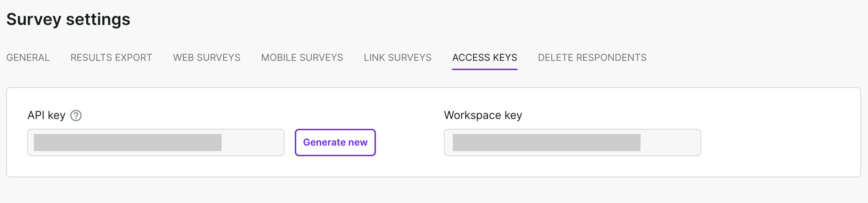
Task: Click empty gap between Generate new and Workspace key field
Action: [410, 143]
